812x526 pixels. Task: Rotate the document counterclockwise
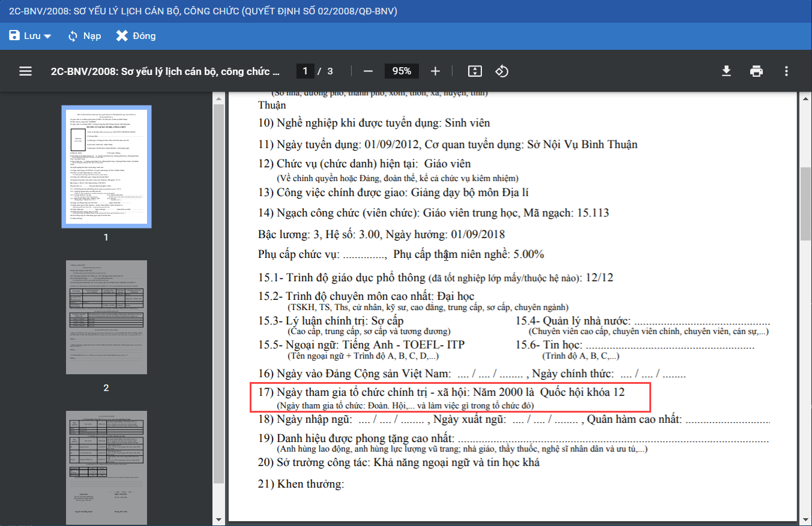[502, 71]
